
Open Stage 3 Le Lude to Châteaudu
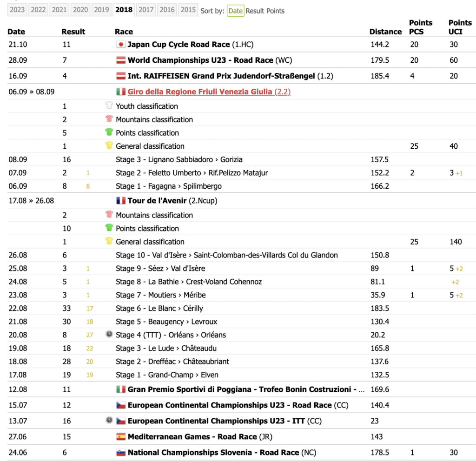pyautogui.click(x=166, y=349)
